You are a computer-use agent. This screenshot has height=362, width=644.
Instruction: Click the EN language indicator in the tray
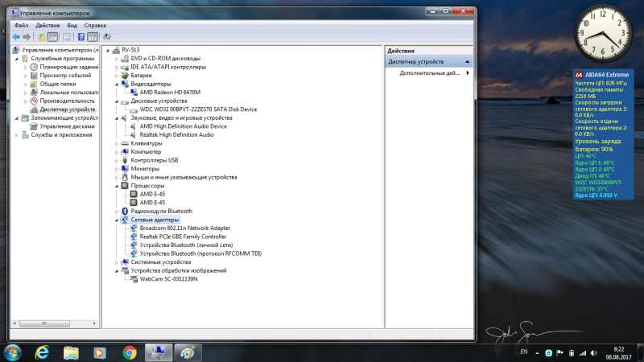(524, 352)
